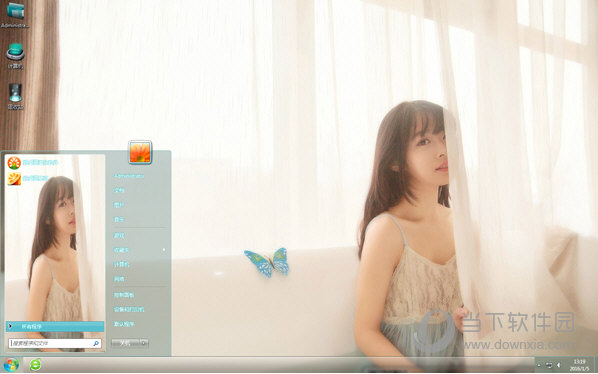Click the Show desktop strip at the taskbar end
Viewport: 598px width, 374px height.
tap(595, 365)
